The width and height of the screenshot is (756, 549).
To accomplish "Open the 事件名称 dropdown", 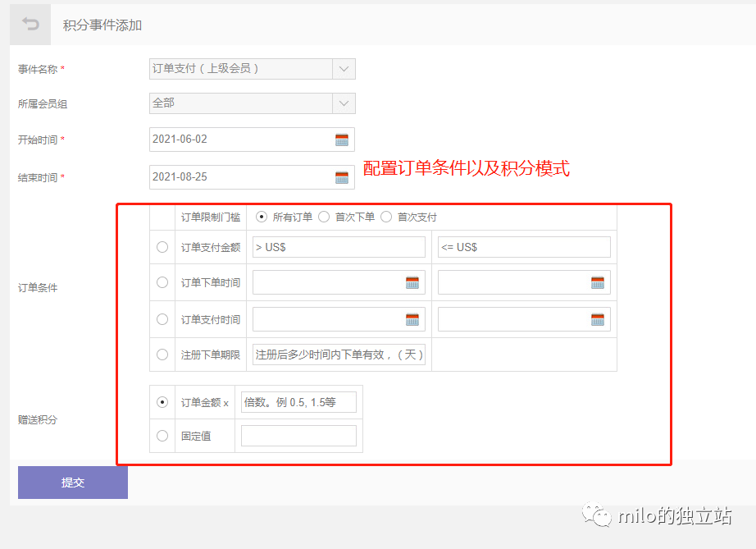I will (x=344, y=69).
